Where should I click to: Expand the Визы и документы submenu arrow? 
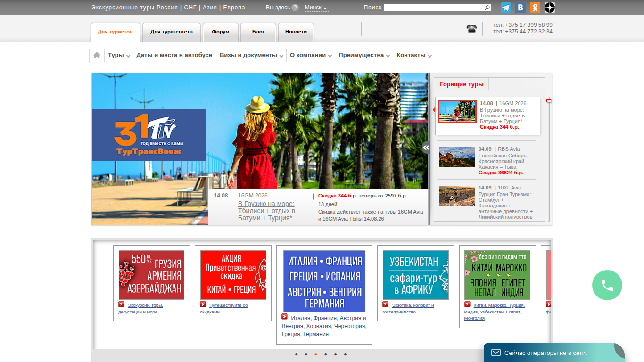coord(281,56)
